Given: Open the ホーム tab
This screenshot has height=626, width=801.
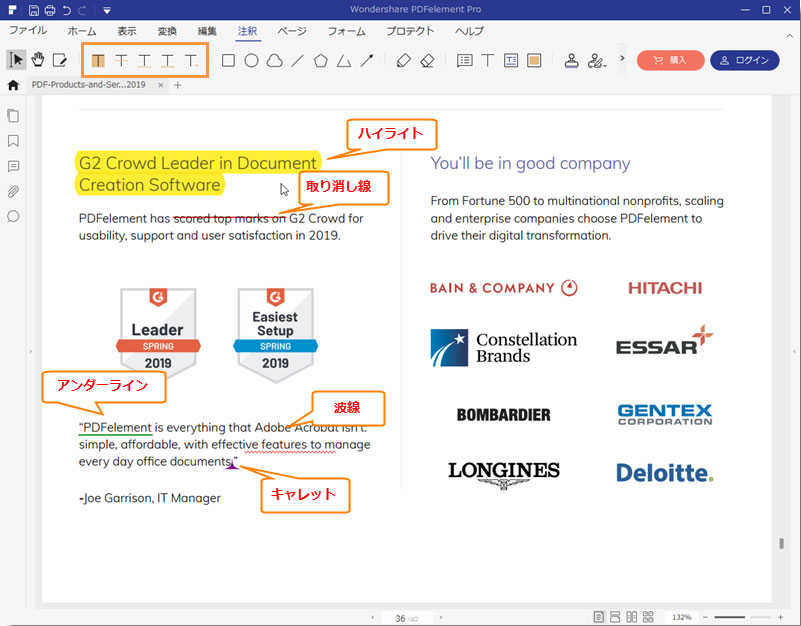Looking at the screenshot, I should (82, 31).
